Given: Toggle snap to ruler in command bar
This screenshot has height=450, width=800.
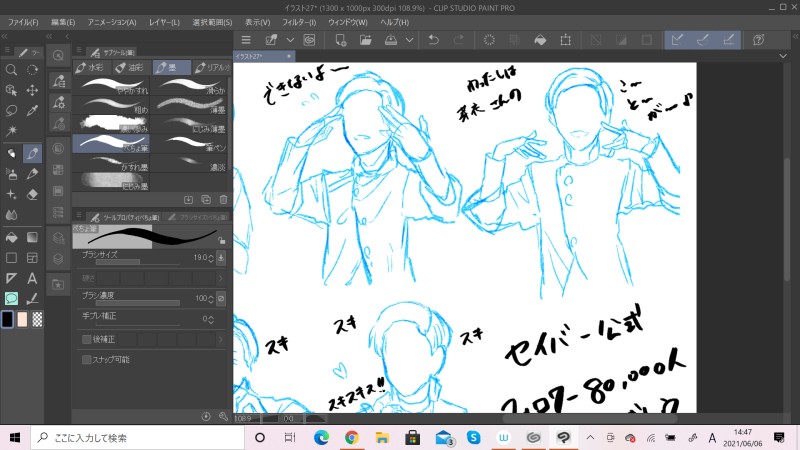Looking at the screenshot, I should click(x=677, y=40).
